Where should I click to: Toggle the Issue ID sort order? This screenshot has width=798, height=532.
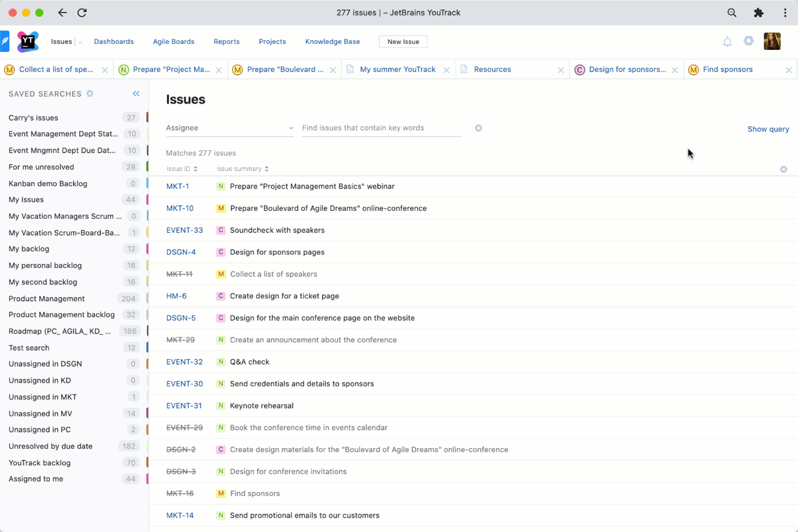coord(196,169)
